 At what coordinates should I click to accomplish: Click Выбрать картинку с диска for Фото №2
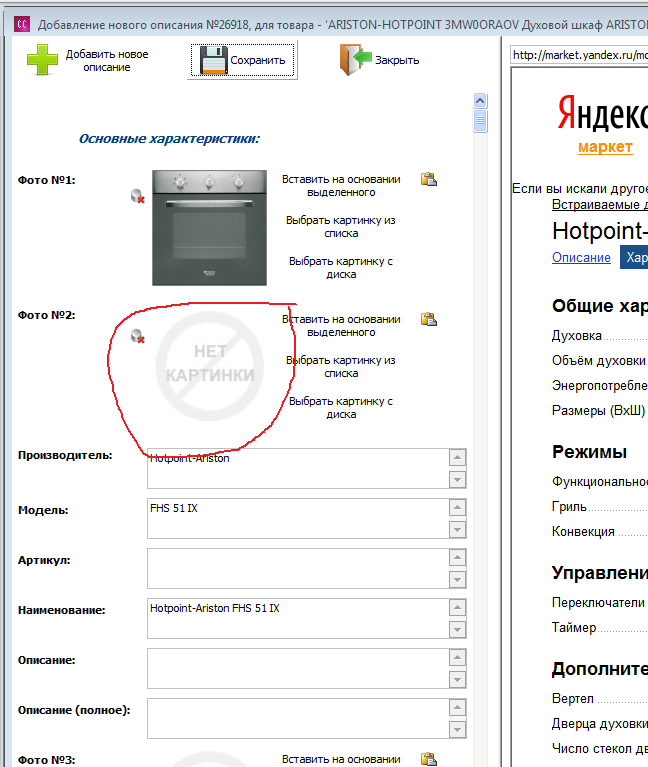coord(341,407)
